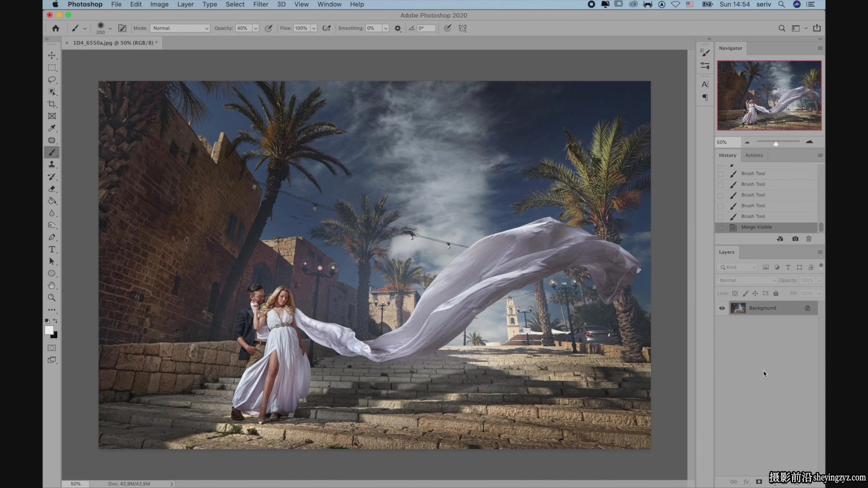Image resolution: width=868 pixels, height=488 pixels.
Task: Create new snapshot in History panel
Action: pos(795,239)
